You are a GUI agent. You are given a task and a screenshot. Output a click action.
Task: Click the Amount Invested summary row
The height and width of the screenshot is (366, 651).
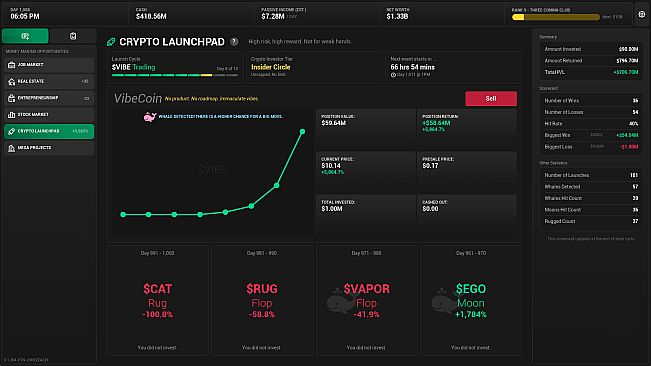[x=591, y=49]
